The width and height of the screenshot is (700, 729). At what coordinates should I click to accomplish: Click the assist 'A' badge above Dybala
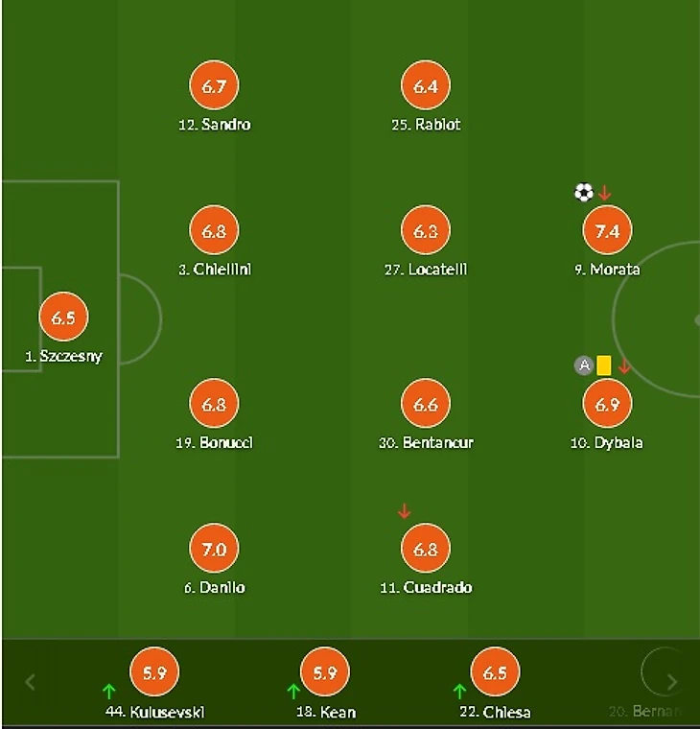(584, 365)
